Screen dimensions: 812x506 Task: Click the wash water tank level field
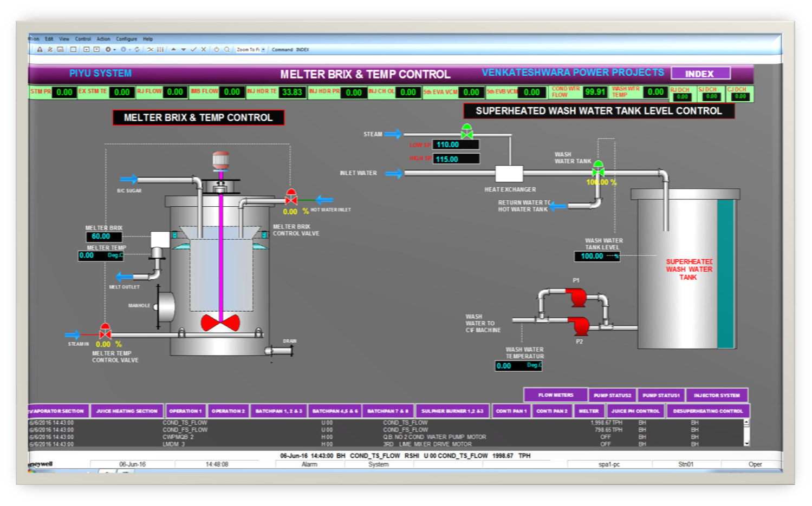(597, 256)
